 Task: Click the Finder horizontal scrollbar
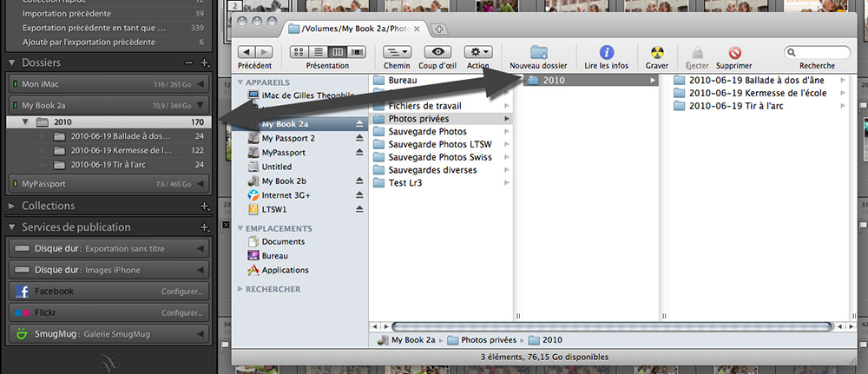(x=611, y=326)
